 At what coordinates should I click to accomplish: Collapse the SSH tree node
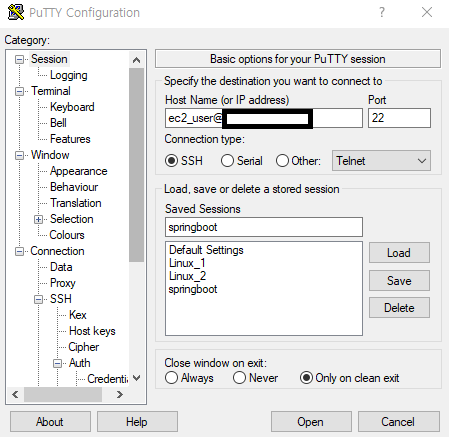[38, 299]
